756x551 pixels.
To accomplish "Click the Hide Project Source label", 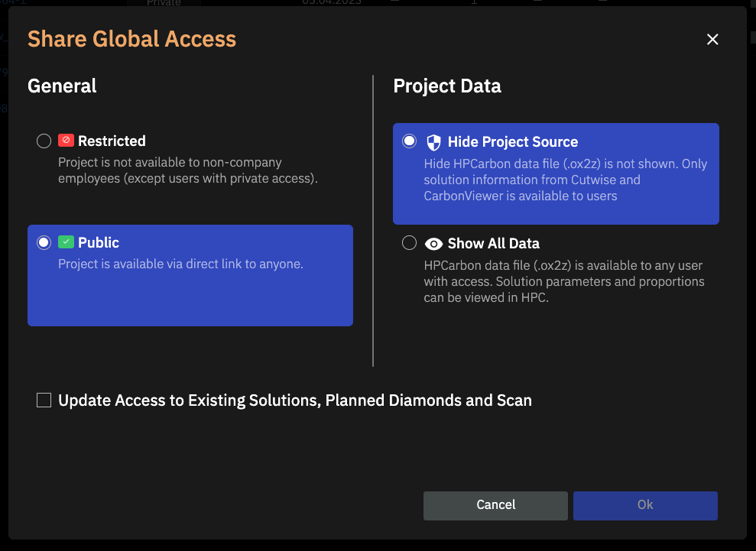I will pos(512,141).
